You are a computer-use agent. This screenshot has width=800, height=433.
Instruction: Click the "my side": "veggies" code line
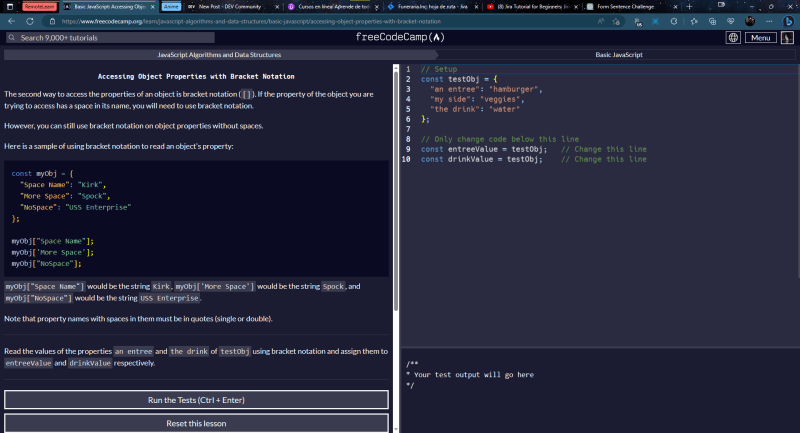click(x=477, y=99)
